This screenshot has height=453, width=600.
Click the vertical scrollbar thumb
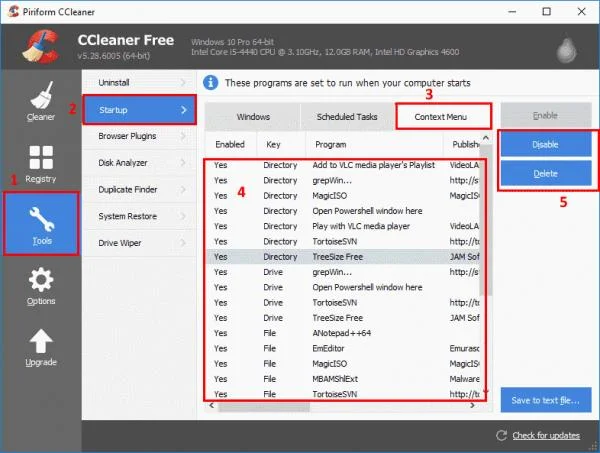[486, 220]
